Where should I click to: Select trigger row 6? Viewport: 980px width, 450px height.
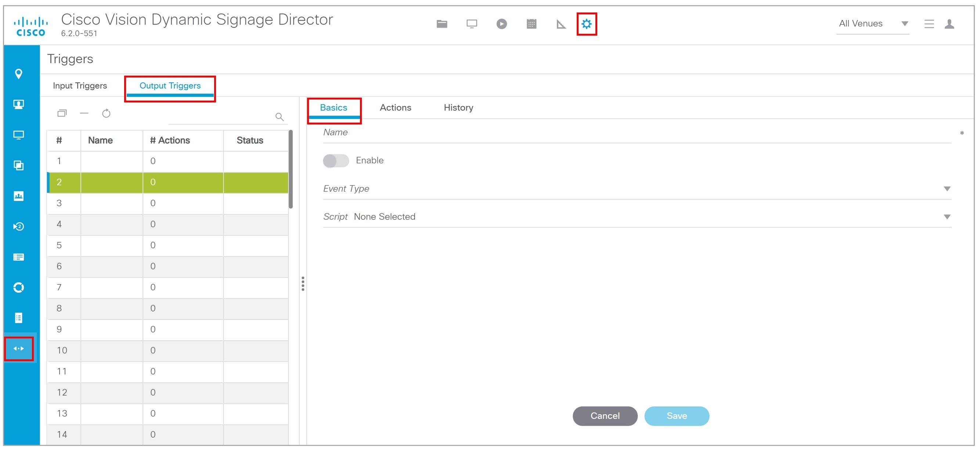pyautogui.click(x=167, y=266)
